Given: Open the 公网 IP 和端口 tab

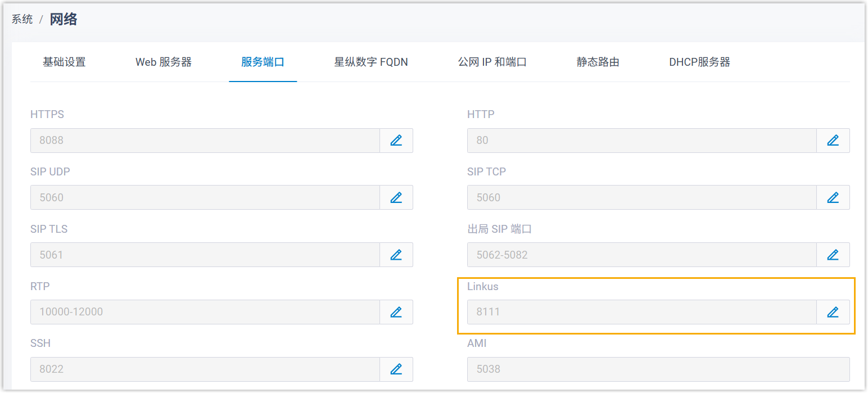Looking at the screenshot, I should point(492,62).
